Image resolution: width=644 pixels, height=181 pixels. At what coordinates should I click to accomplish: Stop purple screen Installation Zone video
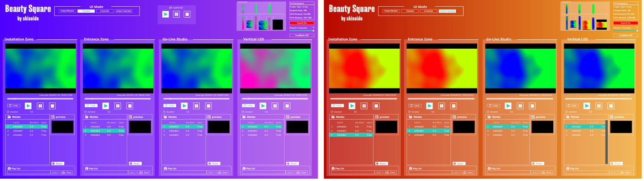point(52,106)
